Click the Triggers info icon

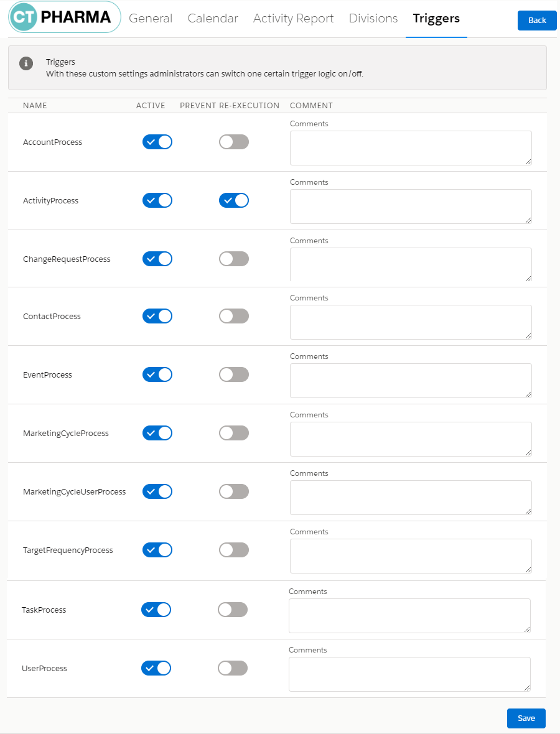click(26, 63)
